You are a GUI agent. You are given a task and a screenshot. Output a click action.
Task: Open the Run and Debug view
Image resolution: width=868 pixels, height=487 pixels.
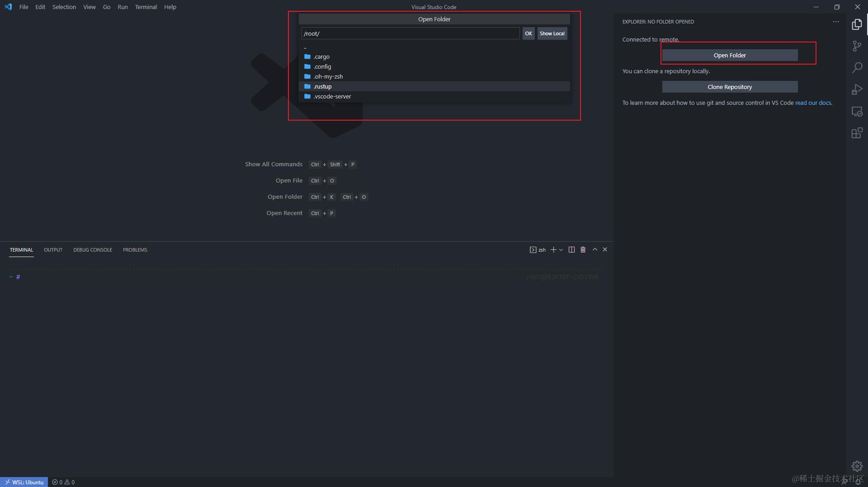[857, 89]
